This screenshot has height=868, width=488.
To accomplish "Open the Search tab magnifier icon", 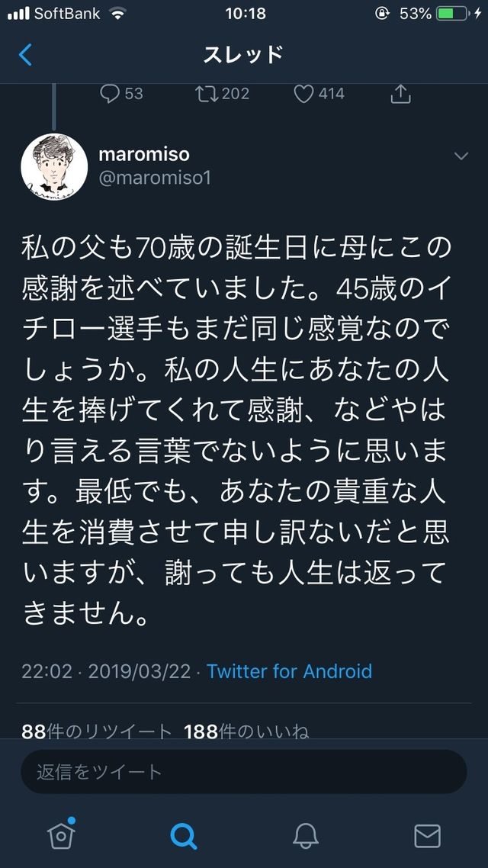I will [183, 834].
